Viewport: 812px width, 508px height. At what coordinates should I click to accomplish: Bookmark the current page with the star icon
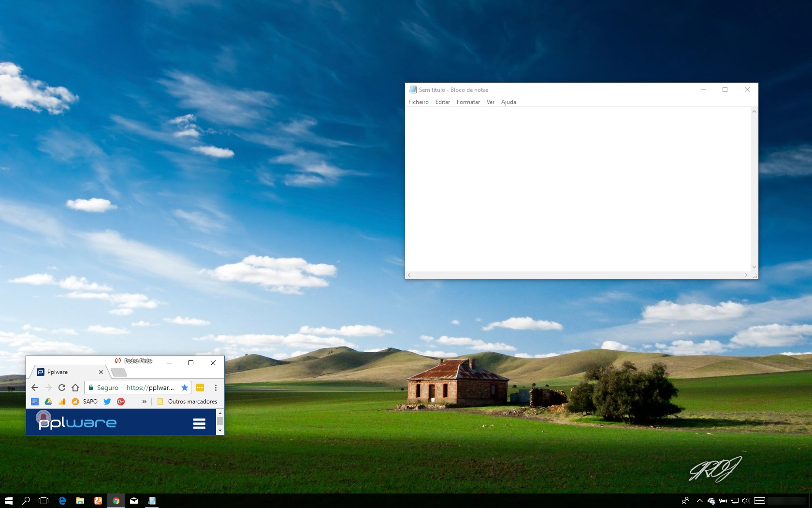click(x=185, y=388)
